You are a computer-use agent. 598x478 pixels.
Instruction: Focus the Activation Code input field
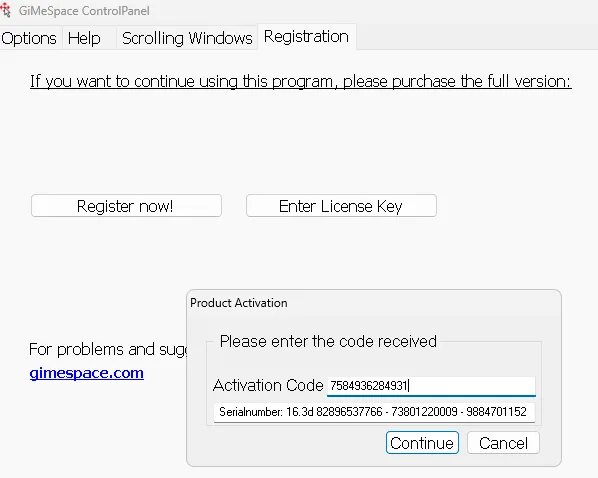pyautogui.click(x=431, y=386)
